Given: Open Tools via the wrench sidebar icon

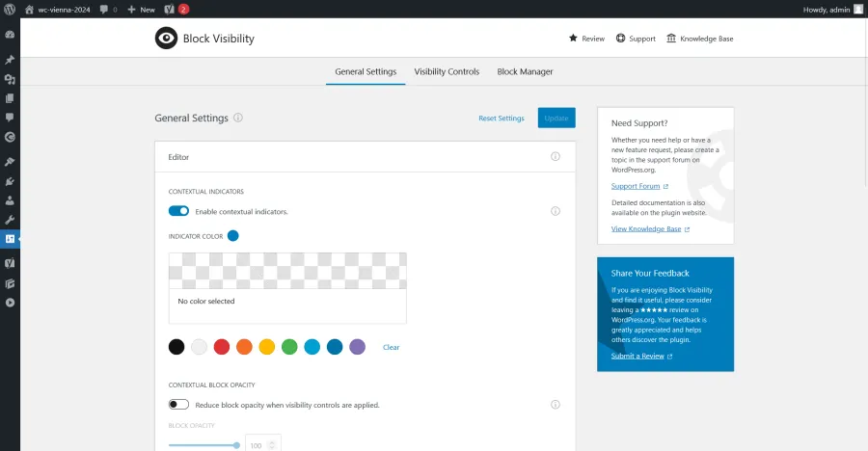Looking at the screenshot, I should pos(10,220).
